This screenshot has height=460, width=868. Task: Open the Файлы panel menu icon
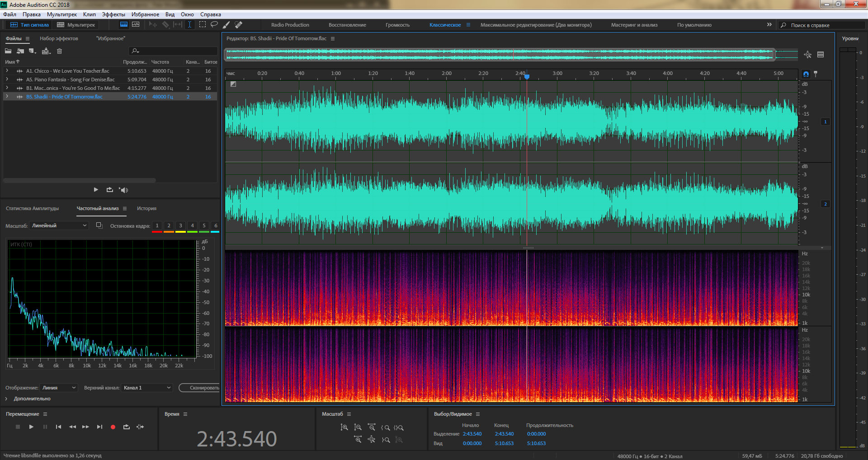28,38
